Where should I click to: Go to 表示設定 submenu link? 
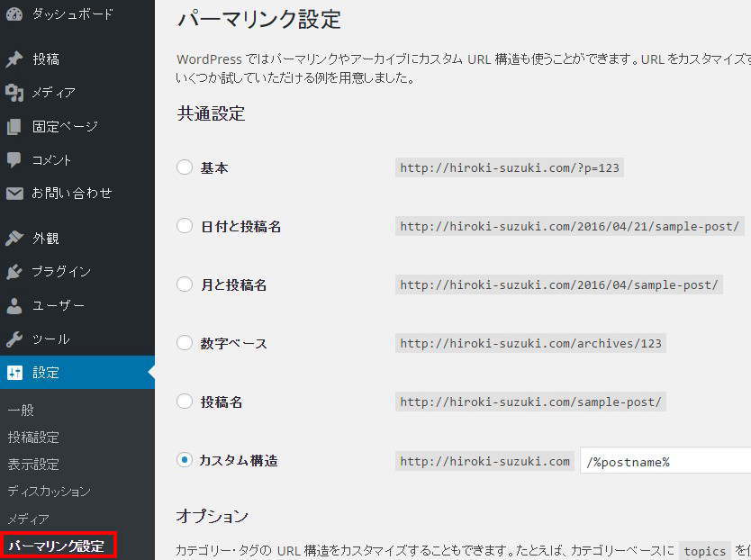(x=33, y=465)
